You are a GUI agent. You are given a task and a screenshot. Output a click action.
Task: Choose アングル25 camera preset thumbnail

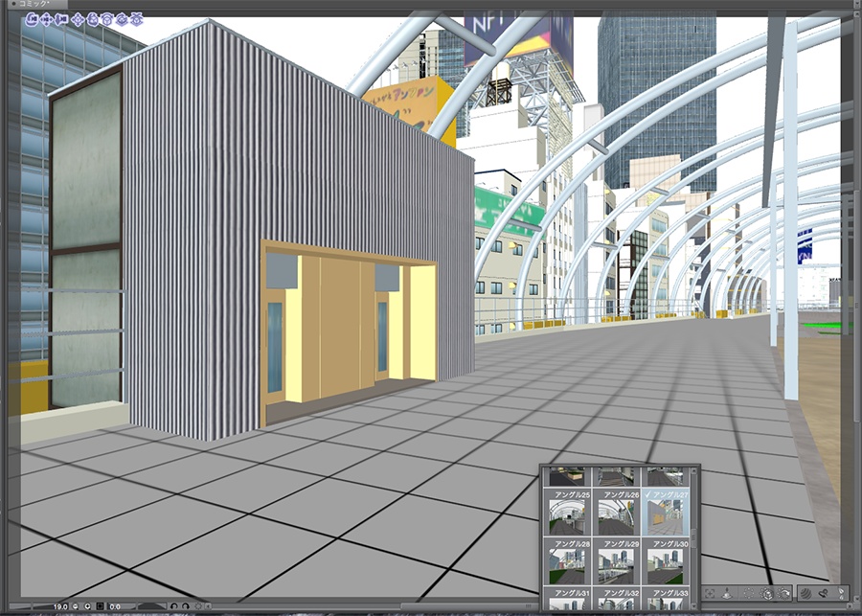point(567,512)
